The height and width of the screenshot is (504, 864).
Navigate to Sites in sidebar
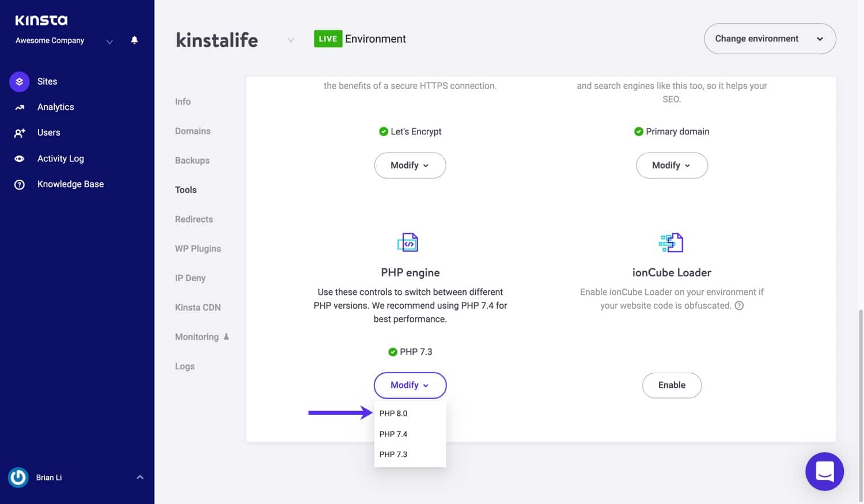(47, 82)
